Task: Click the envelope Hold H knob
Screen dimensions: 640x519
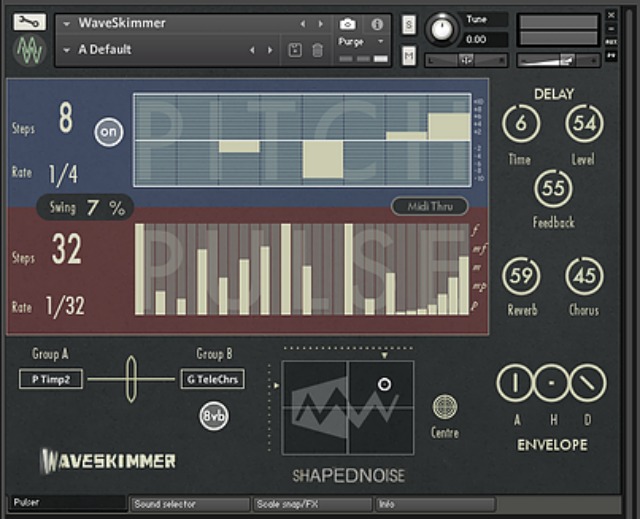Action: pyautogui.click(x=551, y=383)
